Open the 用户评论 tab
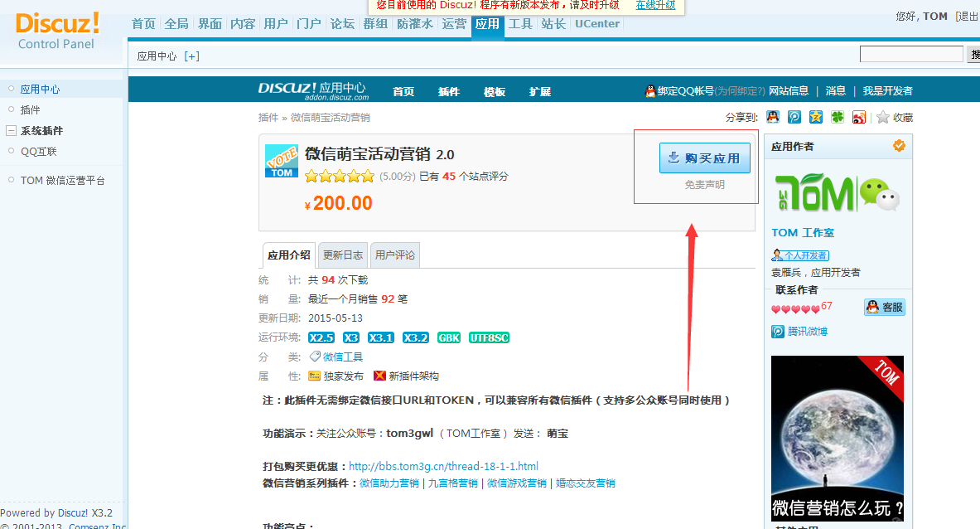 click(x=394, y=255)
